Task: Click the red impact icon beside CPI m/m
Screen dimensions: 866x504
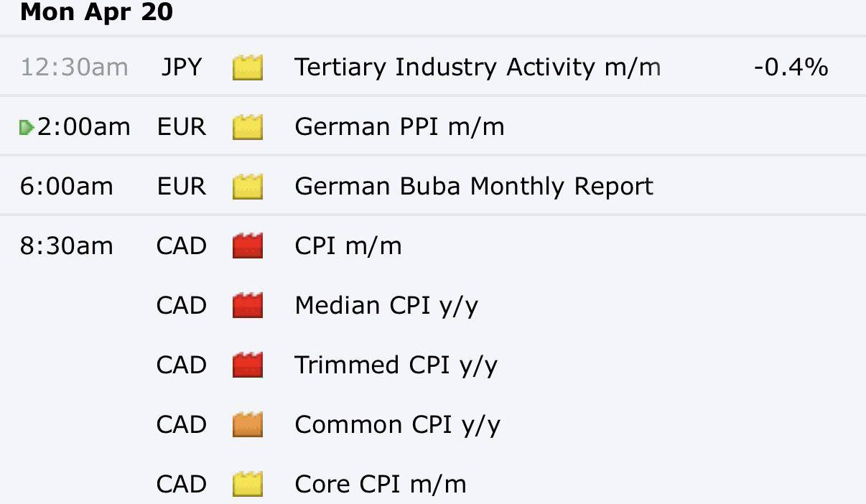Action: coord(248,246)
